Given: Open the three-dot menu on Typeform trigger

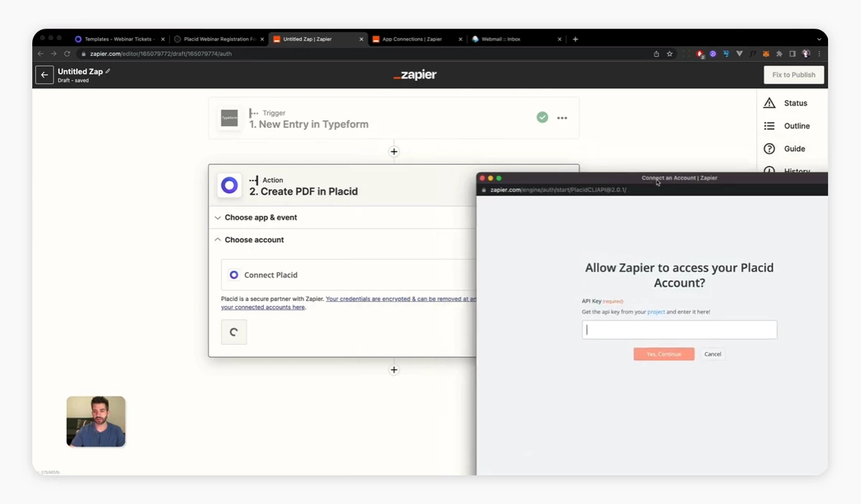Looking at the screenshot, I should point(563,118).
